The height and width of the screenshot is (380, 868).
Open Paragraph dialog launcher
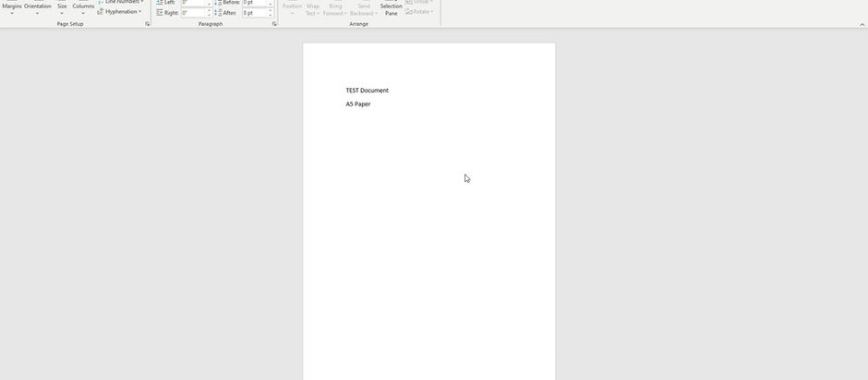(x=274, y=24)
